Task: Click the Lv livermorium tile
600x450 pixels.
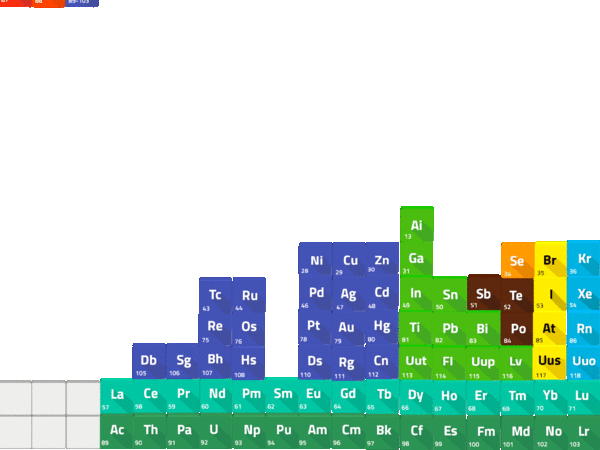Action: [516, 363]
